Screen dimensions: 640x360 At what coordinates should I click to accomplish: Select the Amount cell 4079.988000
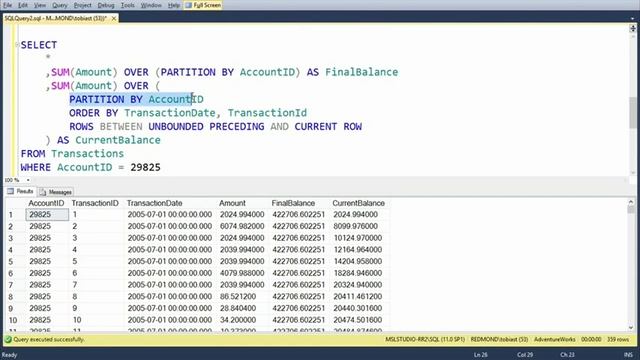click(242, 273)
